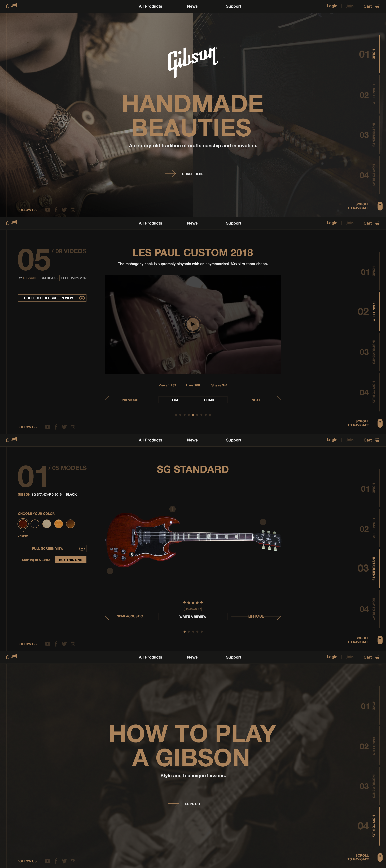
Task: Go to PREVIOUS video arrow
Action: click(x=130, y=400)
